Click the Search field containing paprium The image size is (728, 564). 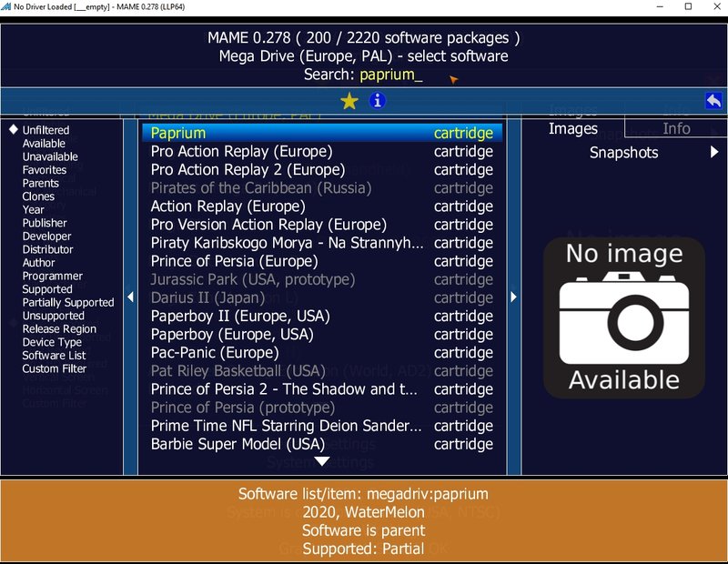click(363, 75)
